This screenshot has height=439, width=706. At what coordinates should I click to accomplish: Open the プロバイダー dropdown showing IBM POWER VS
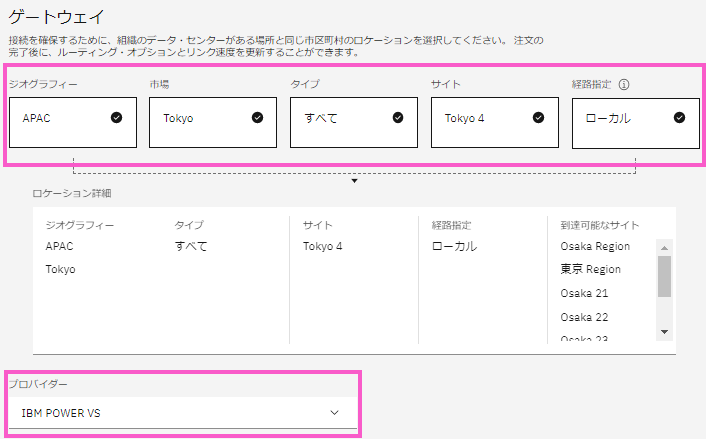[x=182, y=412]
